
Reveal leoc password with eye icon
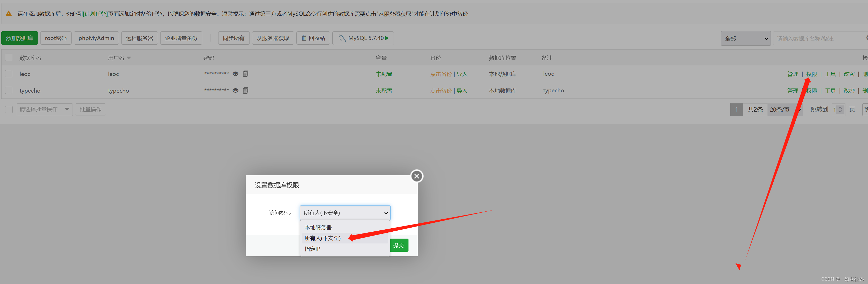(236, 74)
